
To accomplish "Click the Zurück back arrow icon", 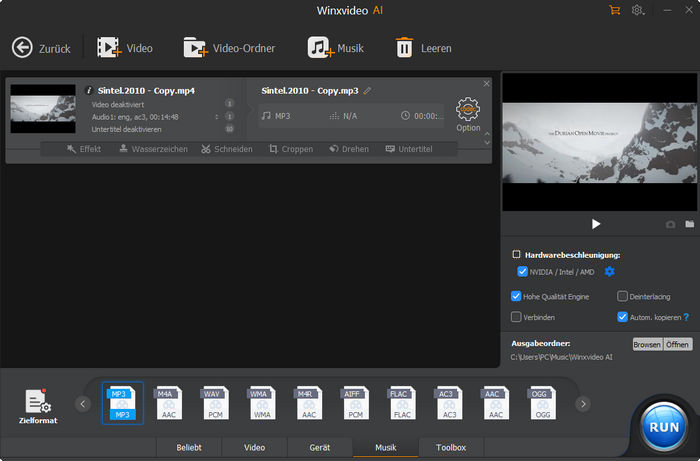I will [22, 47].
